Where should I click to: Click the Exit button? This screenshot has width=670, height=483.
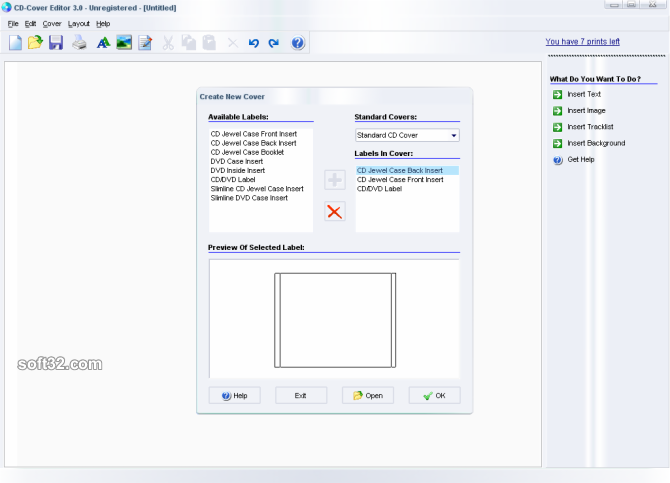301,395
